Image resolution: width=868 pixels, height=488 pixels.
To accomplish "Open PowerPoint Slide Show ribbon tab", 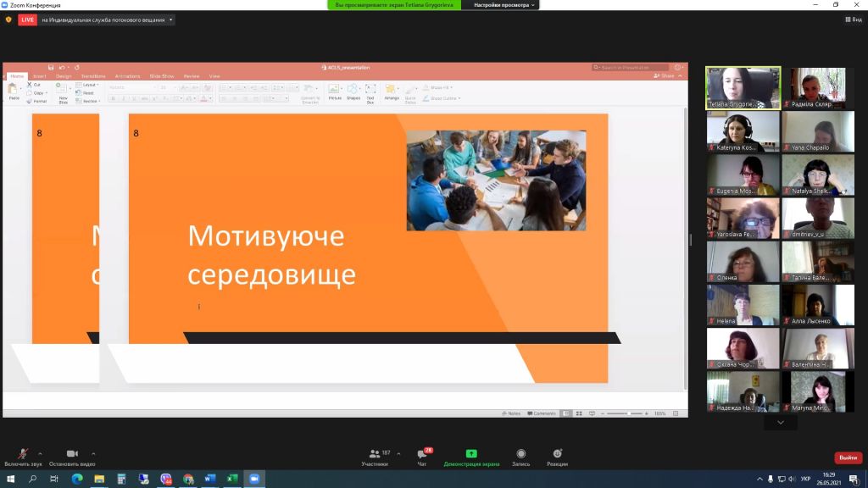I will tap(162, 76).
